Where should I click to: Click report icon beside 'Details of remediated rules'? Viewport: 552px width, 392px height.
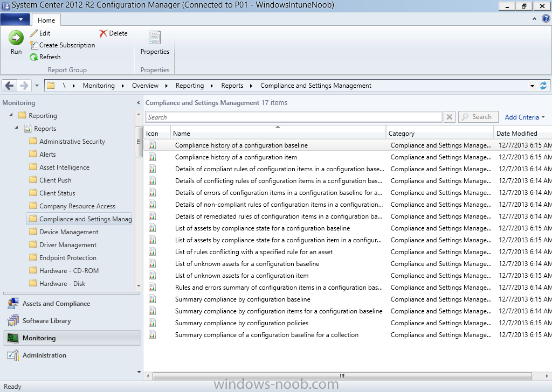pyautogui.click(x=152, y=216)
